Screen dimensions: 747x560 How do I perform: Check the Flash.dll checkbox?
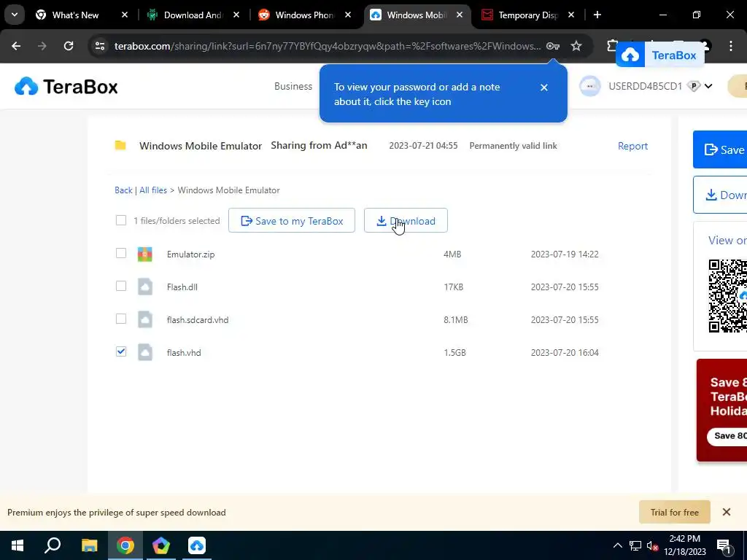pos(121,286)
